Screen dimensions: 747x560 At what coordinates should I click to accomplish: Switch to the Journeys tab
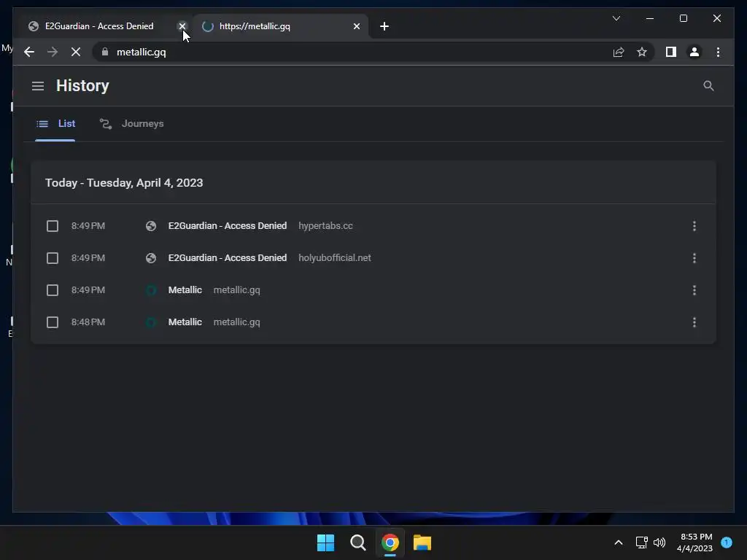click(131, 124)
